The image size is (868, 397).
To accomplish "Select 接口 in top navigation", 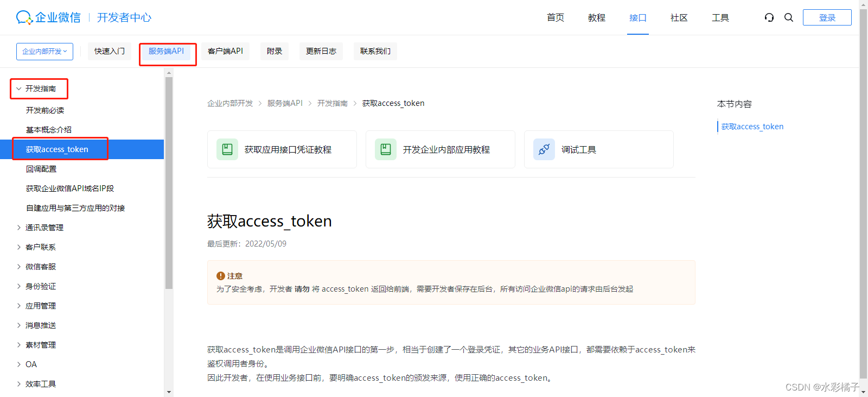I will pos(638,18).
